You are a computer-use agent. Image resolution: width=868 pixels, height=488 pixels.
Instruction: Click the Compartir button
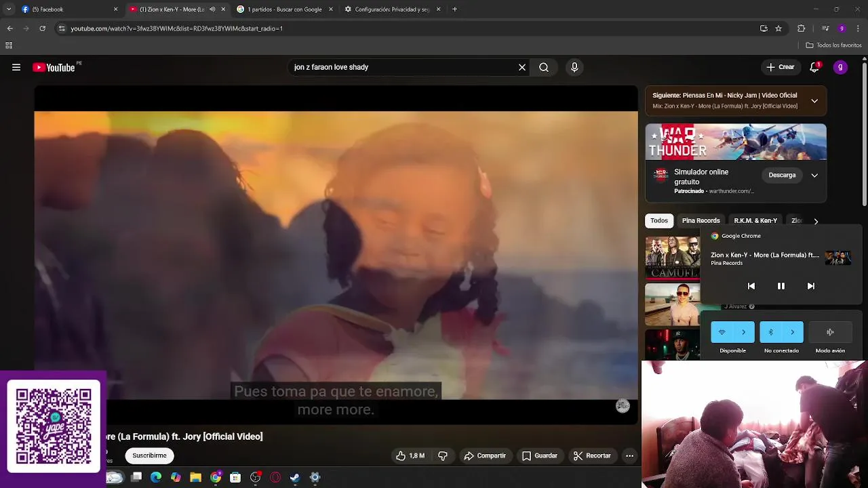485,455
